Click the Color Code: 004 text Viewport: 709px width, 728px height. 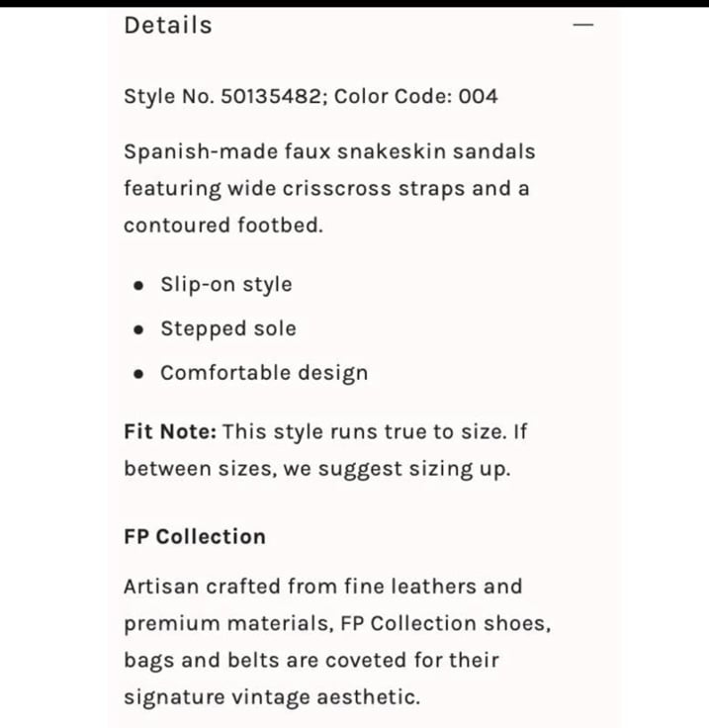(x=415, y=96)
